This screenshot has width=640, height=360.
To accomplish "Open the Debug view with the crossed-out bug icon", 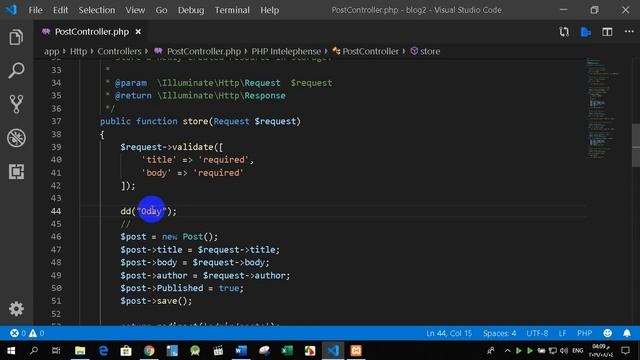I will tap(16, 138).
